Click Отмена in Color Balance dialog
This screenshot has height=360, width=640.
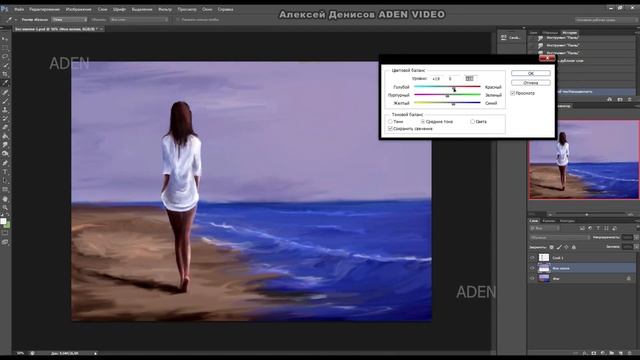[531, 83]
